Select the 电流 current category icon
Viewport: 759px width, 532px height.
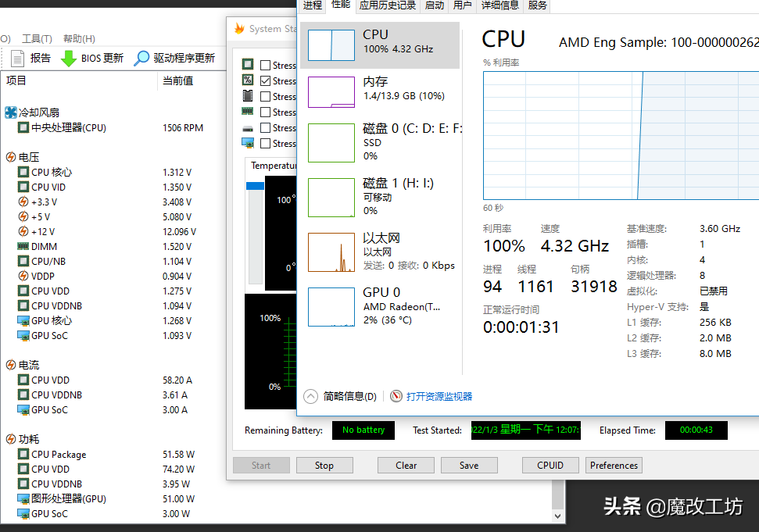pyautogui.click(x=11, y=365)
